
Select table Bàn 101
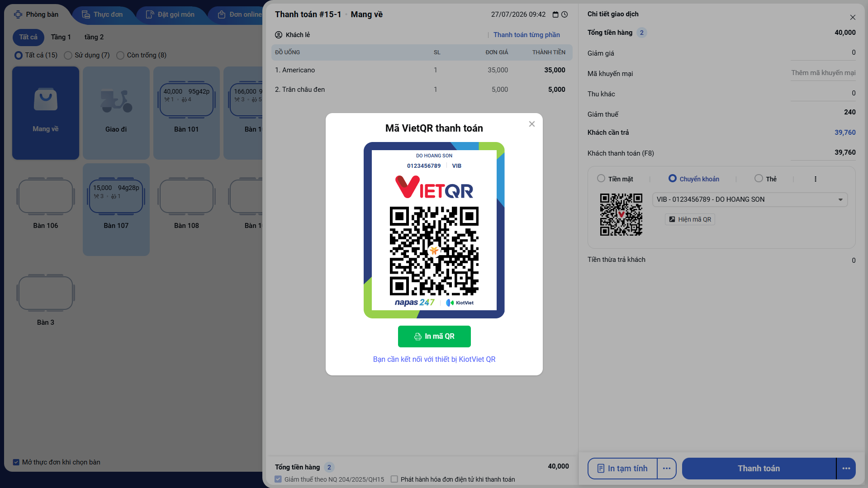coord(186,113)
